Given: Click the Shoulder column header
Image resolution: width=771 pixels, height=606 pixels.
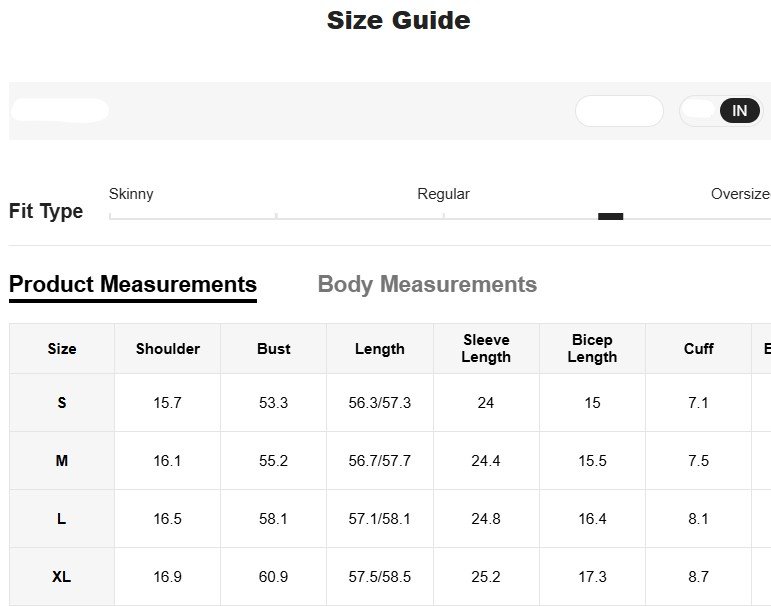Looking at the screenshot, I should coord(168,349).
